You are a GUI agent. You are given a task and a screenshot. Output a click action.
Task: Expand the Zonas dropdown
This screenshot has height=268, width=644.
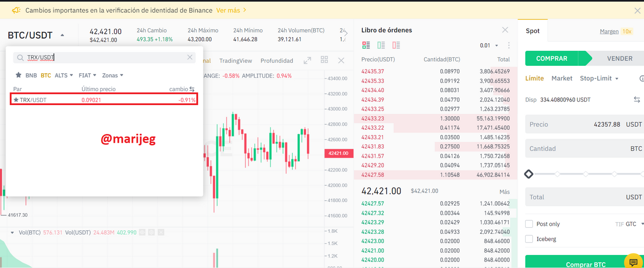click(113, 75)
